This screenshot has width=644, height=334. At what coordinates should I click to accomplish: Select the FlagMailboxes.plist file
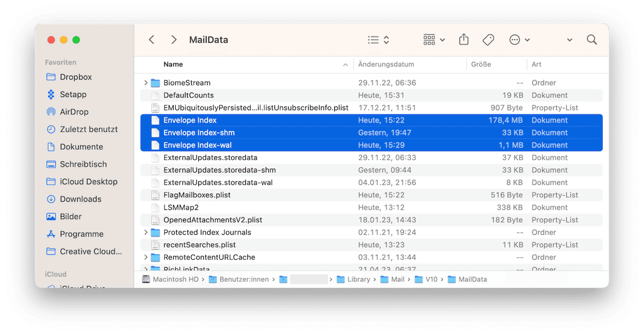197,195
